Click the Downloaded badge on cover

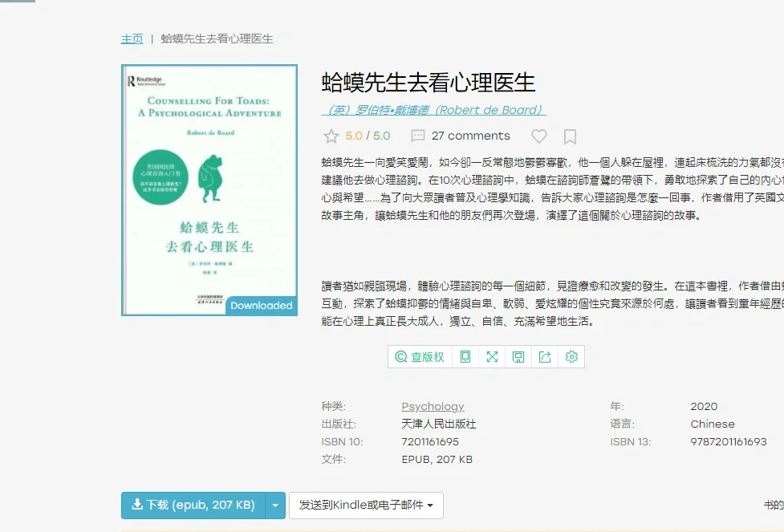coord(262,306)
